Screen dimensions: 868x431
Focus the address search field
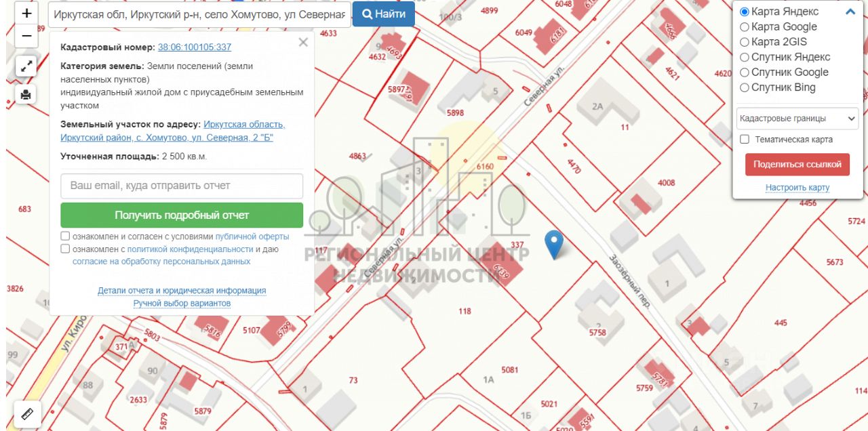199,14
